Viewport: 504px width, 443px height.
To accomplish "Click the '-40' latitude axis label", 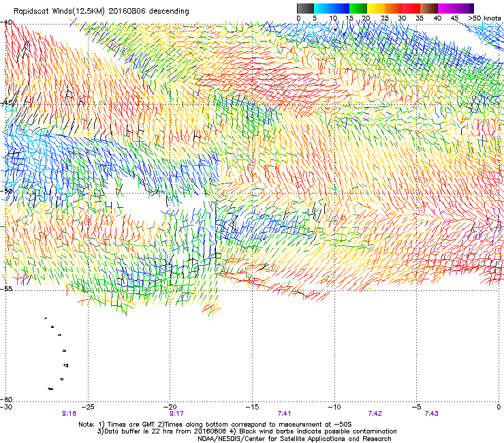I will tap(7, 22).
